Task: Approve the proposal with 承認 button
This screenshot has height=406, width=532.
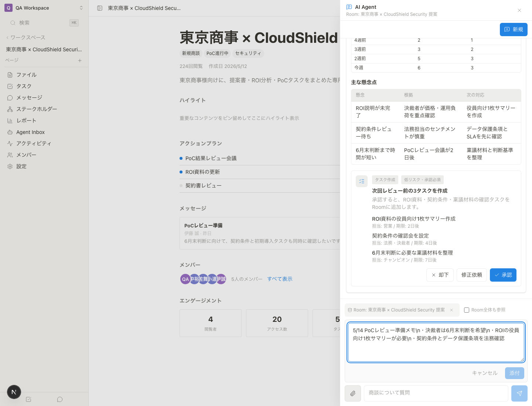Action: pos(503,275)
